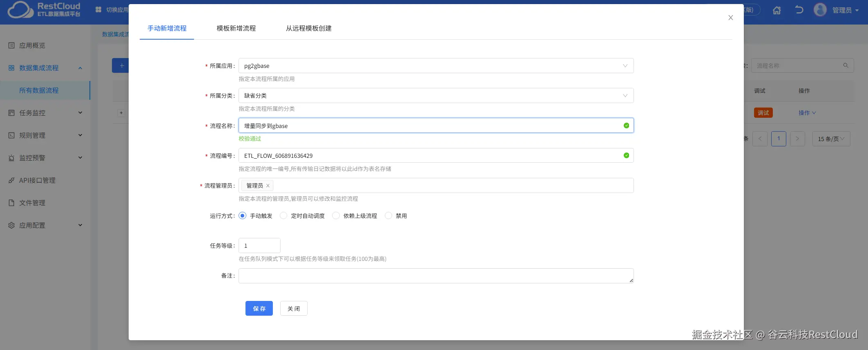Switch to the 从远程模板创建 tab
Image resolution: width=868 pixels, height=350 pixels.
click(x=308, y=28)
